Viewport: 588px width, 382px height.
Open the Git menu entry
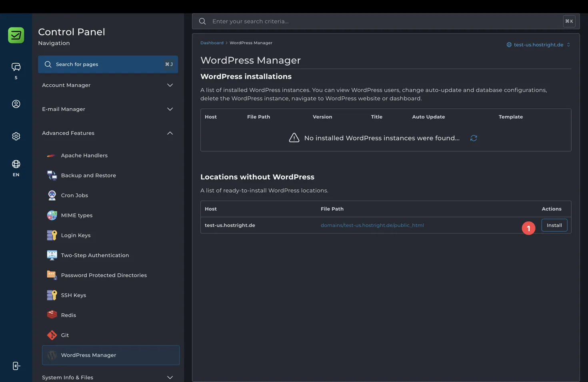tap(111, 335)
